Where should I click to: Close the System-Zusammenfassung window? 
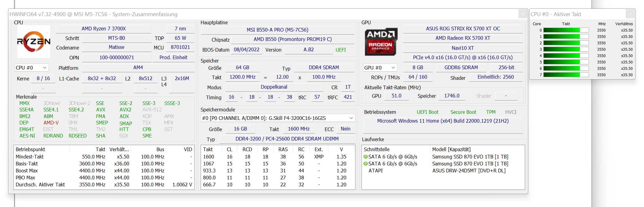coord(523,14)
